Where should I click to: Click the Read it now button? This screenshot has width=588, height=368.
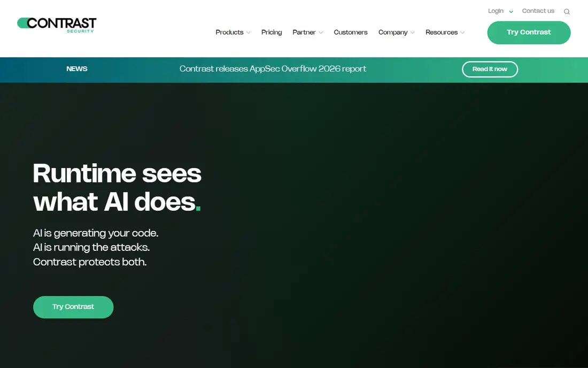(x=490, y=69)
